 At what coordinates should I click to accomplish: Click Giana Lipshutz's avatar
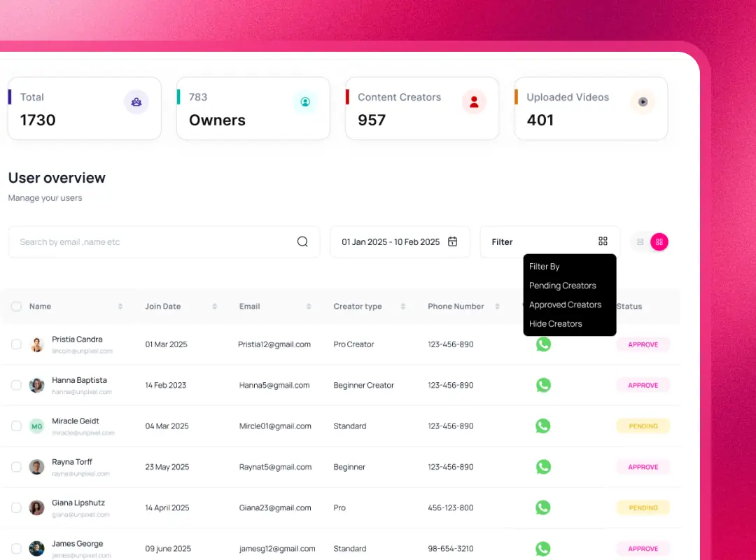point(36,508)
